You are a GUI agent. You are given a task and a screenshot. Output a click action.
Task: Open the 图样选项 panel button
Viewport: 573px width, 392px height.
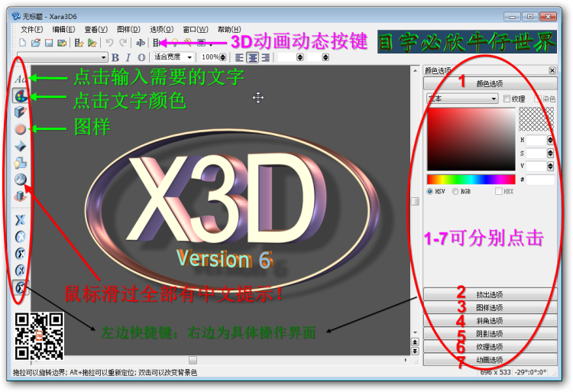(x=490, y=308)
